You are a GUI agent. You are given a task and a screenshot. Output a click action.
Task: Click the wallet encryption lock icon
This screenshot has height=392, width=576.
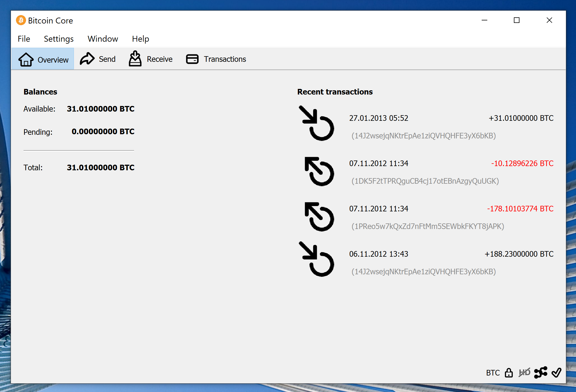pos(509,373)
